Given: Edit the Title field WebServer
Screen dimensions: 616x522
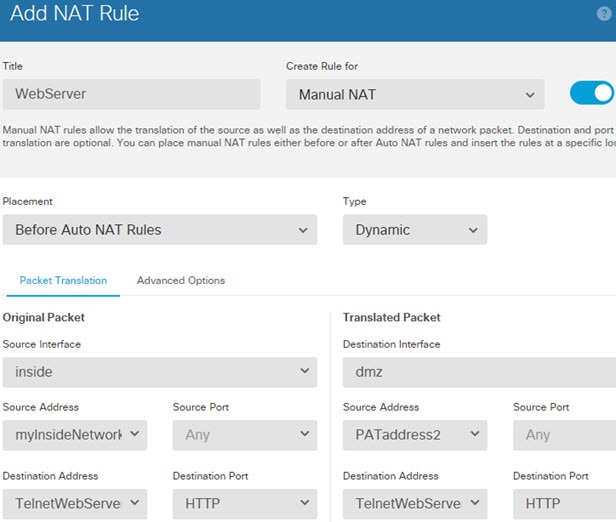Looking at the screenshot, I should (x=131, y=94).
